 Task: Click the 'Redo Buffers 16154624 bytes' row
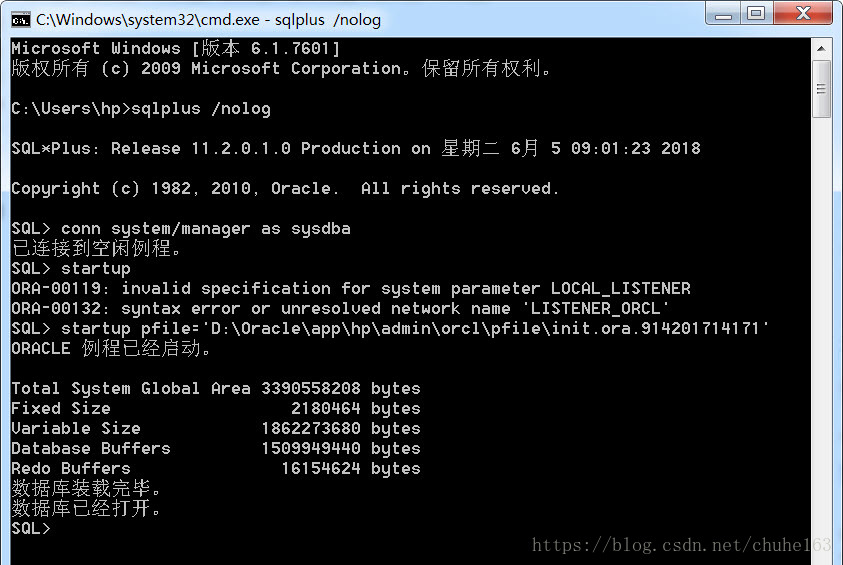tap(216, 468)
